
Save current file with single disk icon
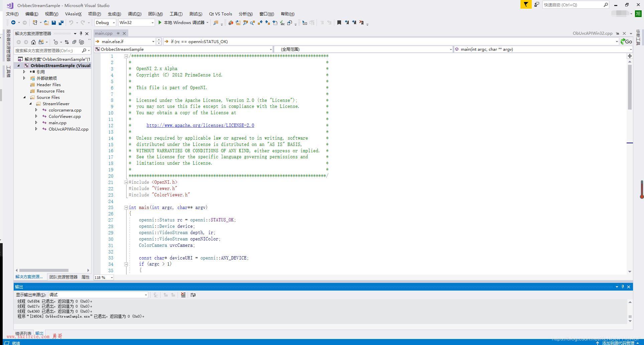53,23
